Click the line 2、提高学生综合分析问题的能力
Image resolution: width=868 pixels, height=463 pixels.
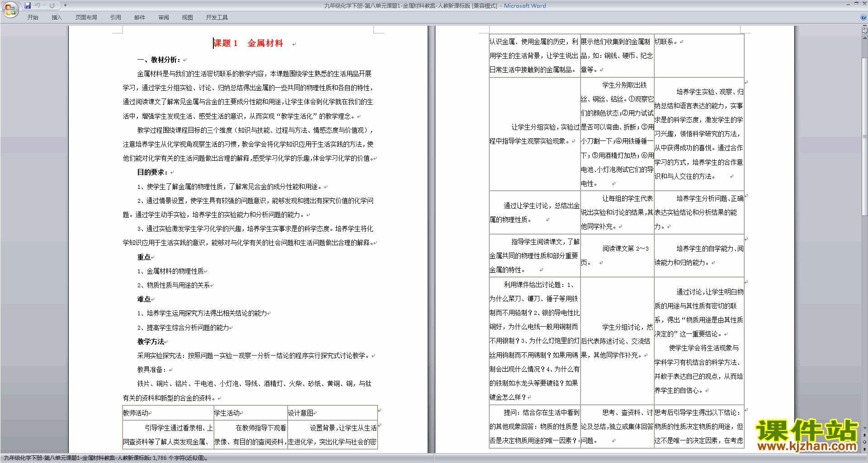(x=183, y=327)
